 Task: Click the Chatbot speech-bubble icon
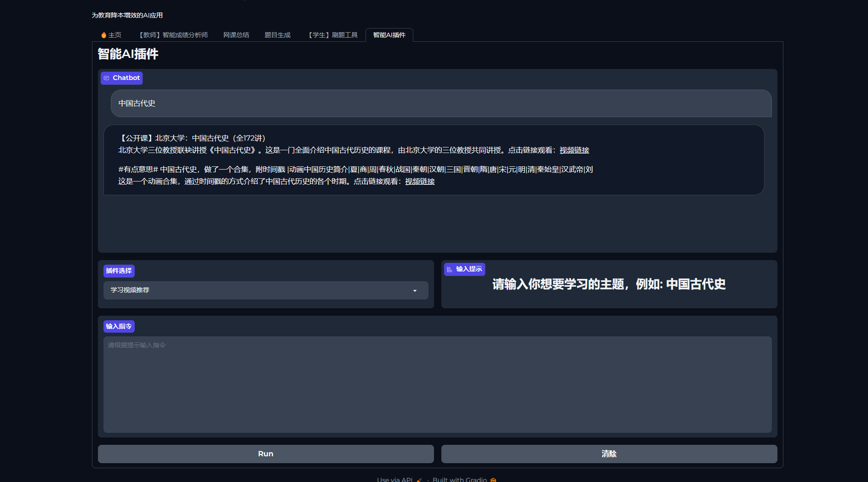[106, 78]
